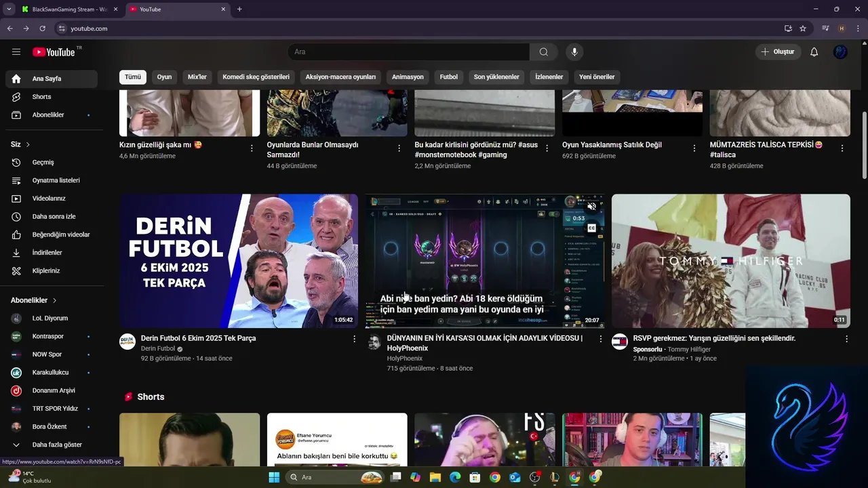Image resolution: width=868 pixels, height=488 pixels.
Task: Toggle captions on the preview video
Action: click(591, 228)
